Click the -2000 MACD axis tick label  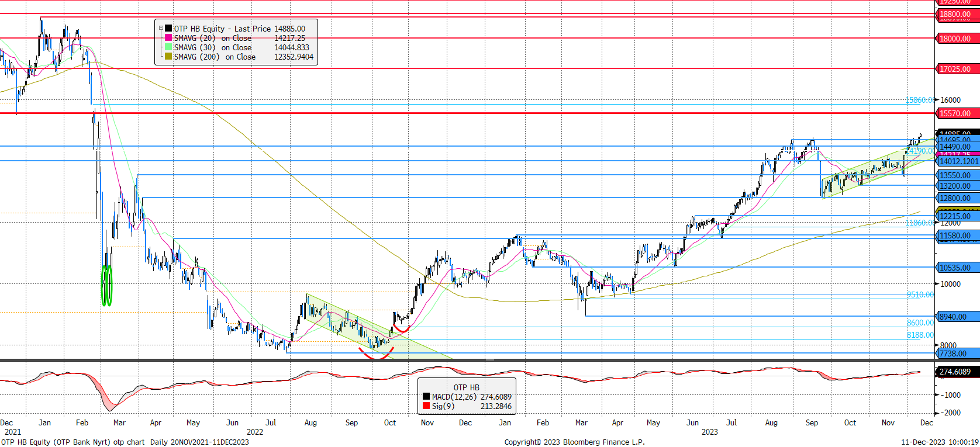tap(950, 413)
